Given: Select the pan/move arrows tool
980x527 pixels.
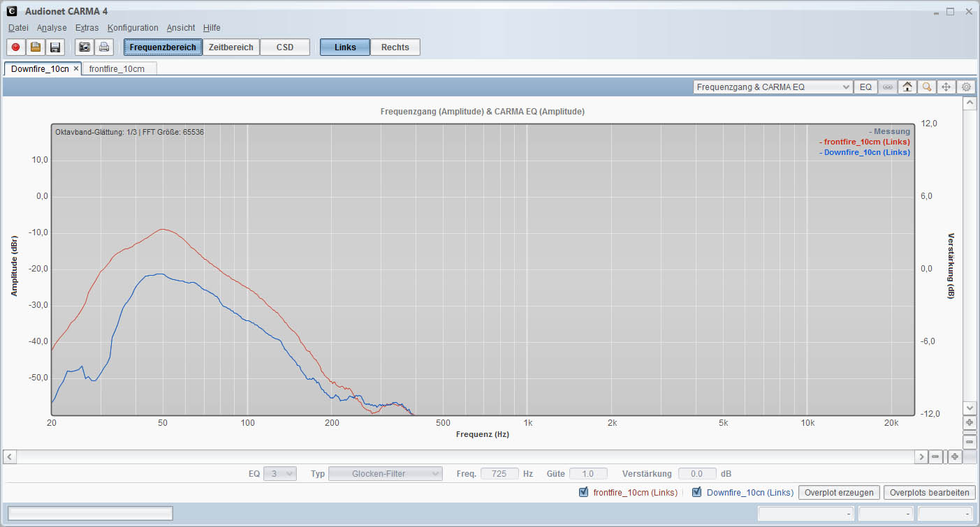Looking at the screenshot, I should [x=946, y=87].
